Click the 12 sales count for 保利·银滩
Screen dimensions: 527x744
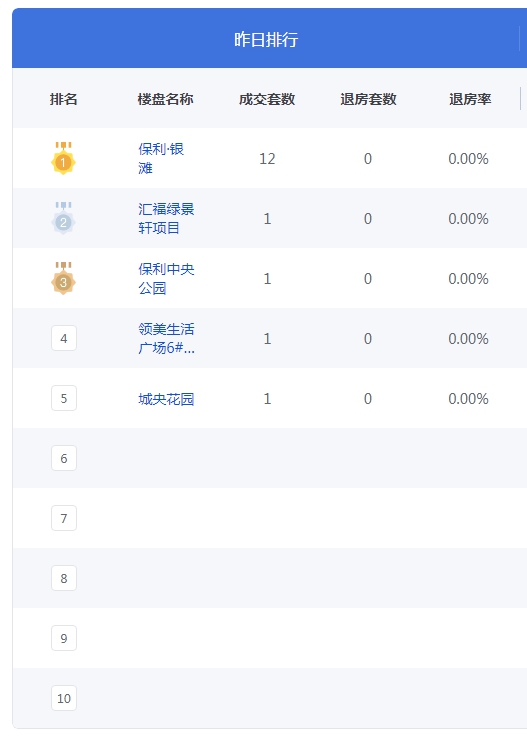point(267,158)
